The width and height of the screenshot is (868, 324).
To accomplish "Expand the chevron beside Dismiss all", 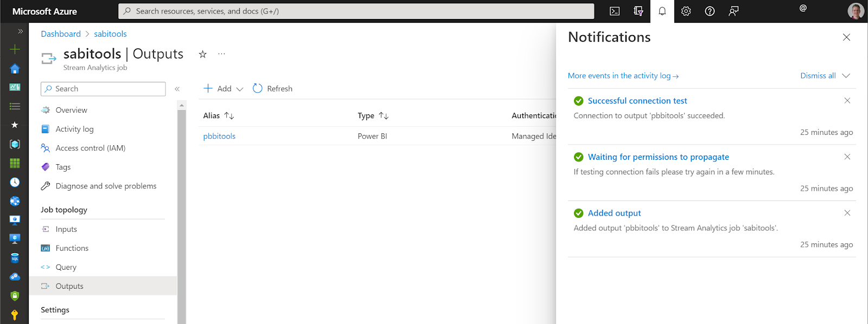I will tap(846, 76).
